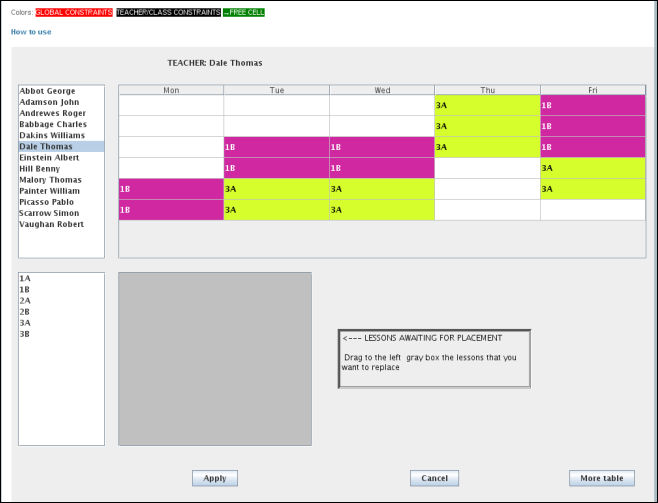Screen dimensions: 658x503
Task: Click the Tue column header
Action: (x=277, y=90)
